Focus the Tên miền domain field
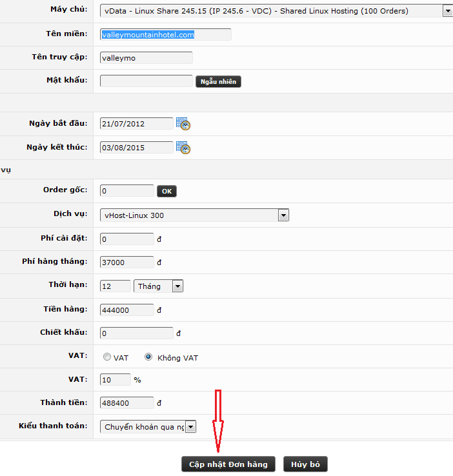453x476 pixels. [x=165, y=35]
